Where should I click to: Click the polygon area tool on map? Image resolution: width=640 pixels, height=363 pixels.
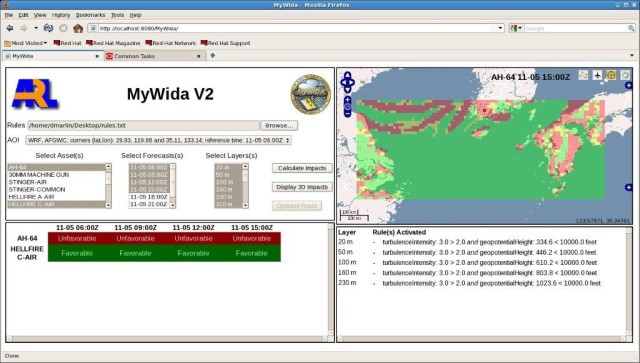pyautogui.click(x=584, y=75)
